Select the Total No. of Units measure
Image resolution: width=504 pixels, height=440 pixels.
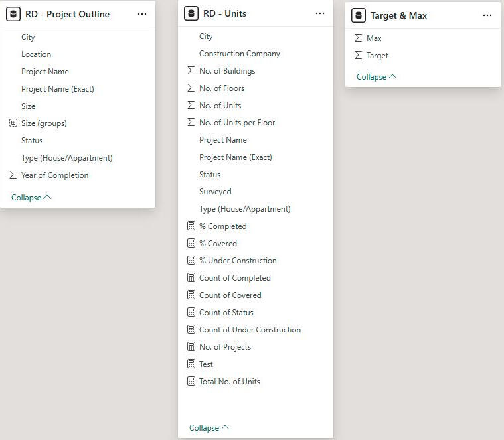(x=229, y=382)
